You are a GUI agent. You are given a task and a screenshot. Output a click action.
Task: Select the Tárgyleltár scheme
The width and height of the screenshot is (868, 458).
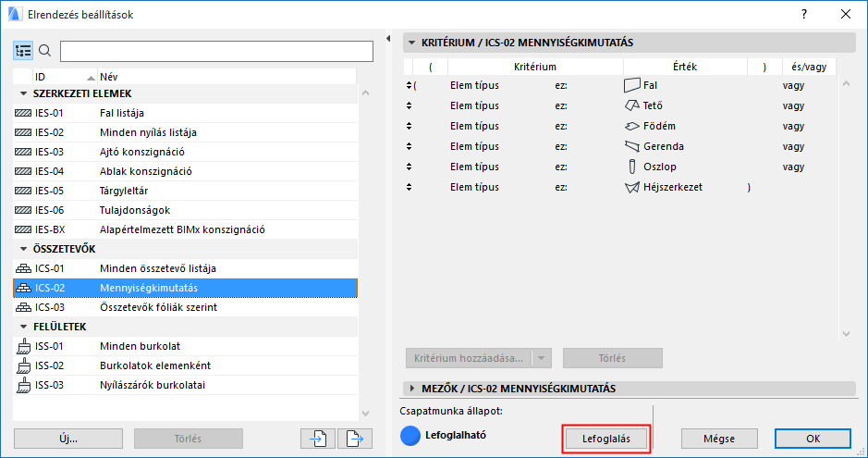coord(186,191)
